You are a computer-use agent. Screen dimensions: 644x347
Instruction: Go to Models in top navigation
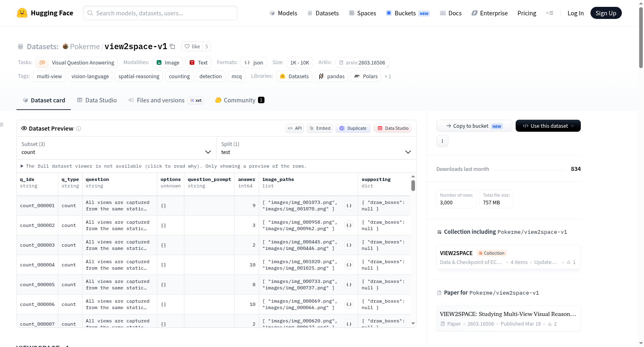coord(283,13)
